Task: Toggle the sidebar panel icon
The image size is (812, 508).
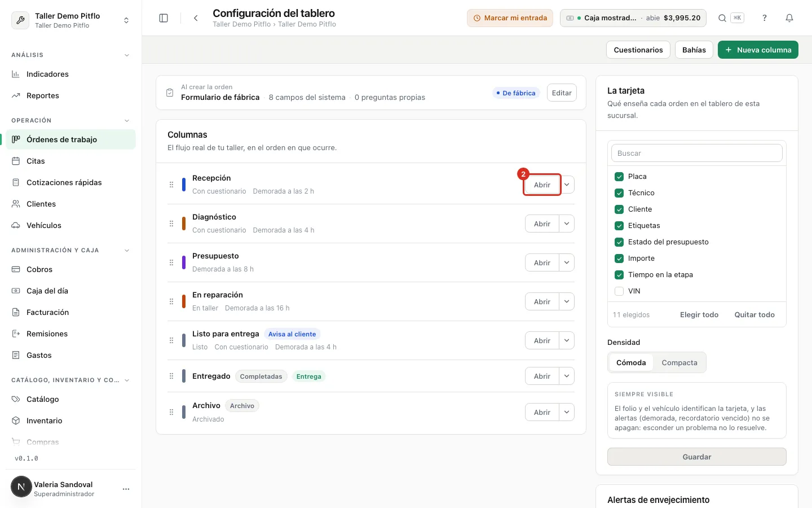Action: tap(164, 18)
